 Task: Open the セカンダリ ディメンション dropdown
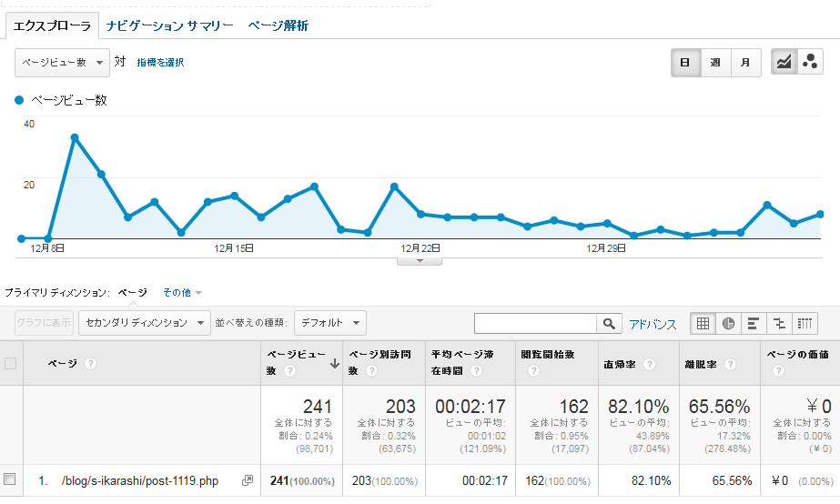[146, 323]
